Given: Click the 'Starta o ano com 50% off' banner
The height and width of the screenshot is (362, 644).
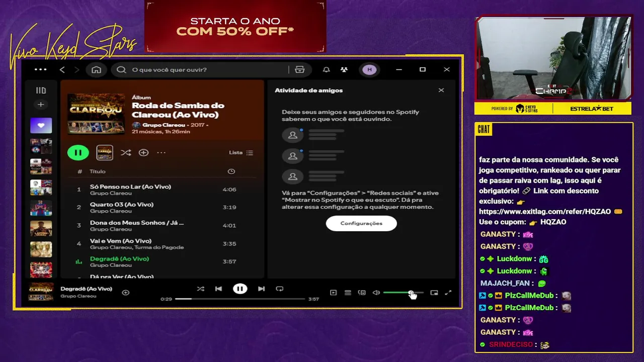Looking at the screenshot, I should point(235,26).
